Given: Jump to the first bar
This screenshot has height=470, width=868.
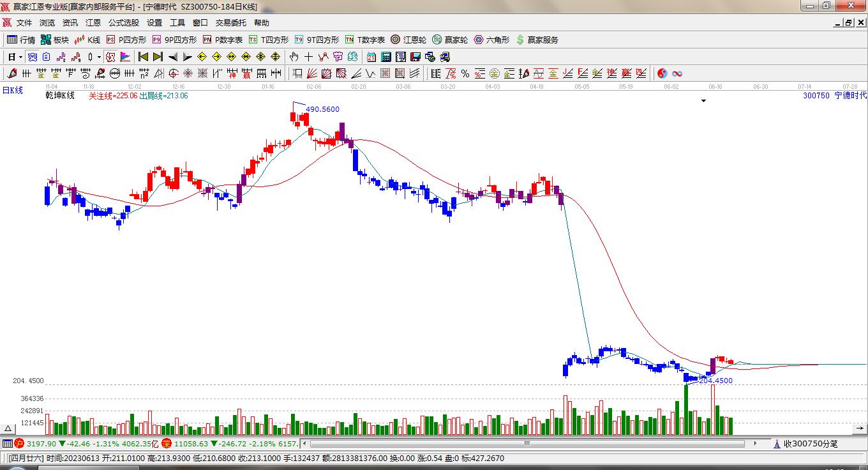Looking at the screenshot, I should (x=144, y=57).
